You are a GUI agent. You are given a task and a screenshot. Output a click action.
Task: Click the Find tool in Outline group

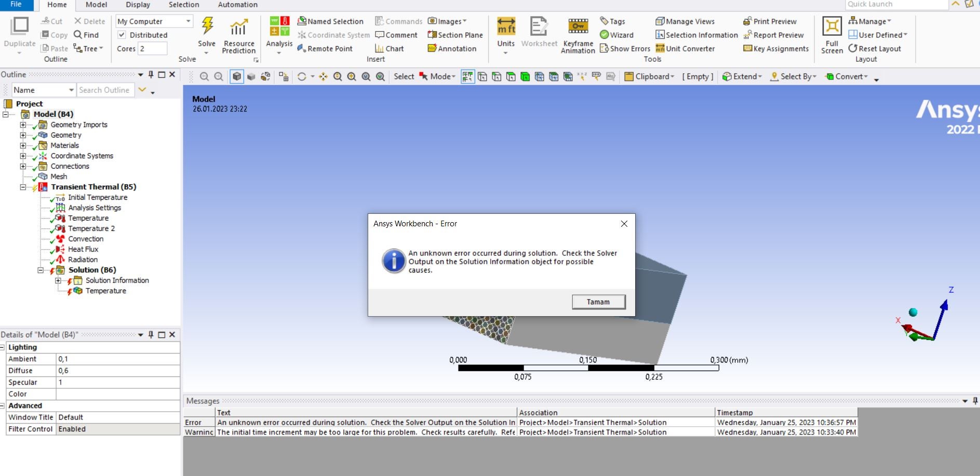point(86,35)
